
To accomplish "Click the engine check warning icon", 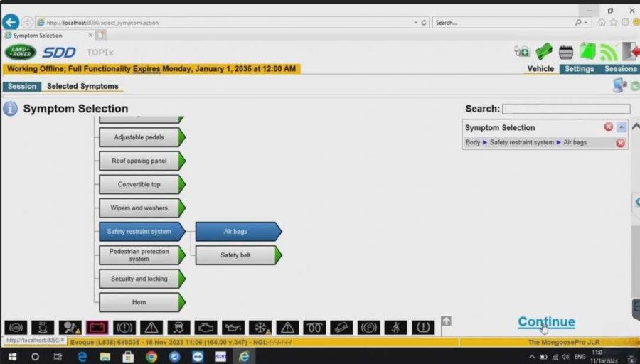I will point(206,328).
